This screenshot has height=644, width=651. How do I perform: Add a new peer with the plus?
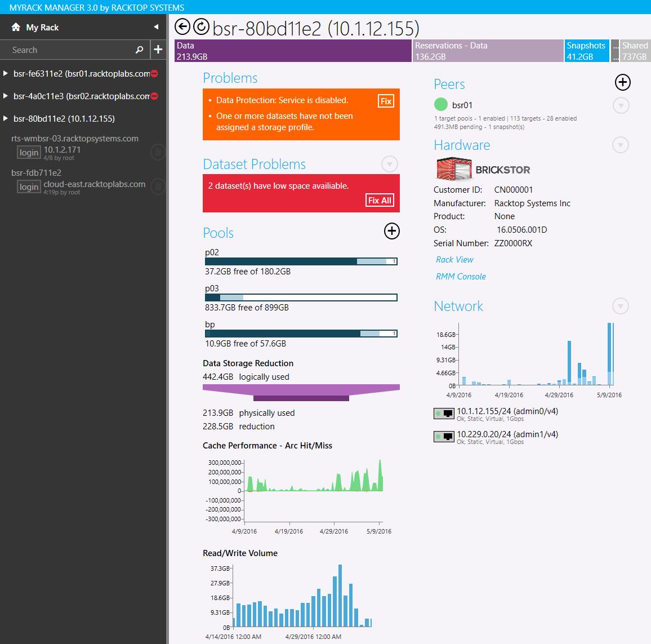[x=622, y=82]
